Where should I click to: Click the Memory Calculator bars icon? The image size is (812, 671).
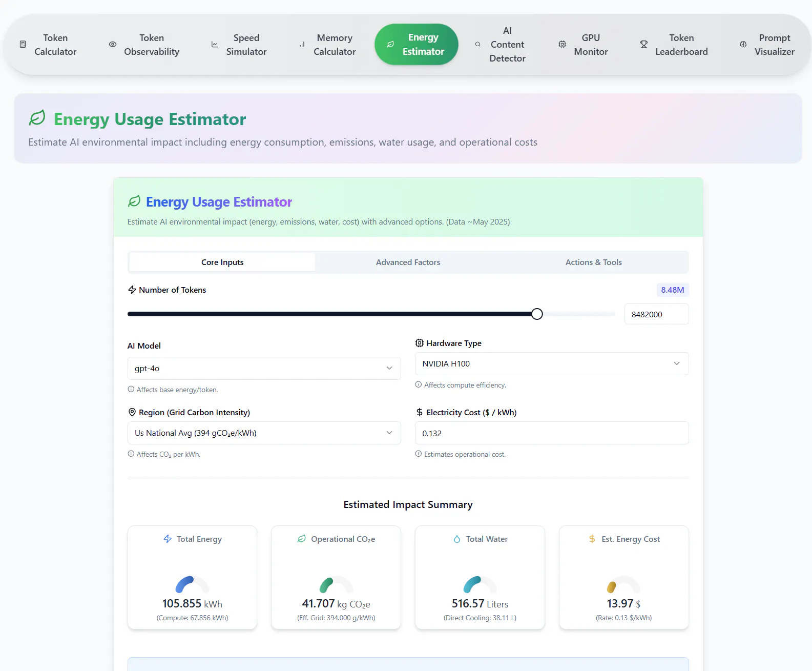click(302, 45)
